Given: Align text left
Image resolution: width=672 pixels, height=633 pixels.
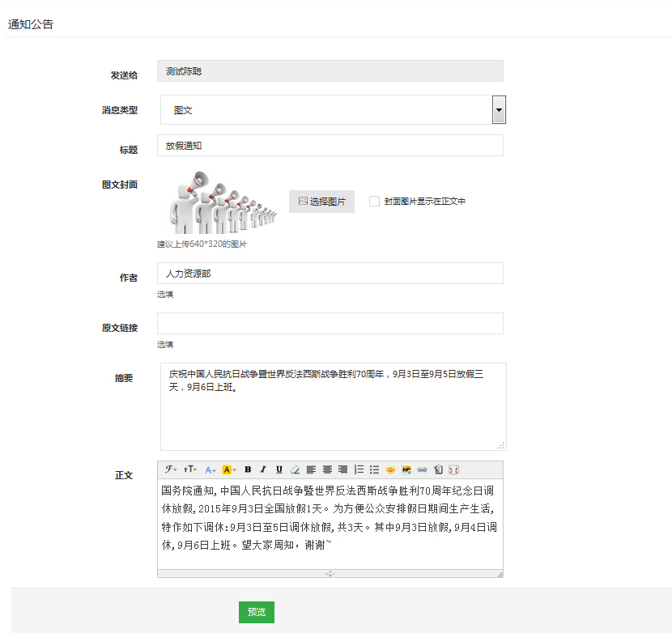Looking at the screenshot, I should [x=311, y=469].
